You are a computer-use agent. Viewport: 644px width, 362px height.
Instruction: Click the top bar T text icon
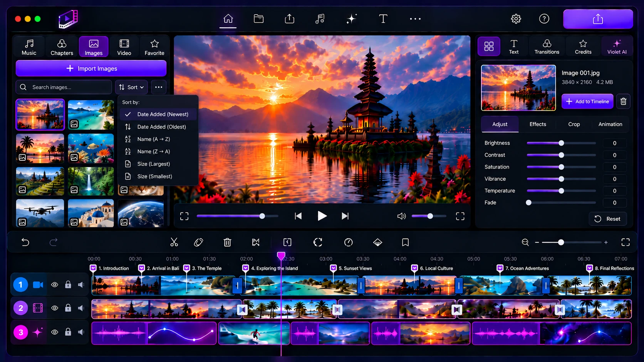383,18
